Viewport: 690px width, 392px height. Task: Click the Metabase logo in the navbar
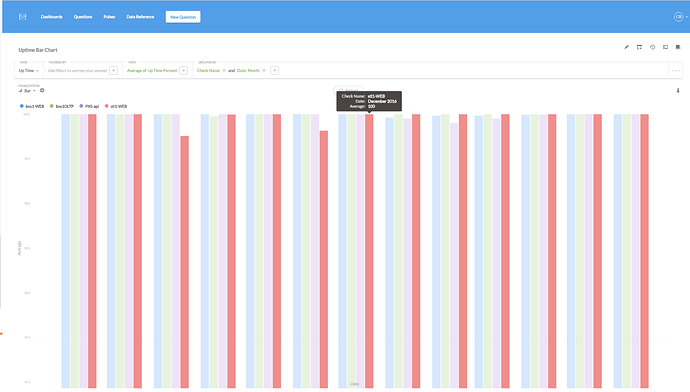tap(22, 17)
